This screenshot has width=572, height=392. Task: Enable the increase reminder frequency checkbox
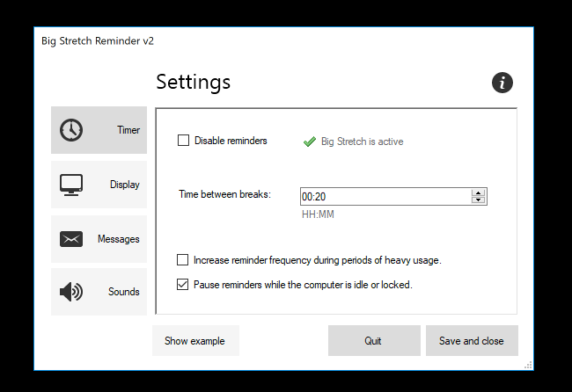(x=182, y=260)
